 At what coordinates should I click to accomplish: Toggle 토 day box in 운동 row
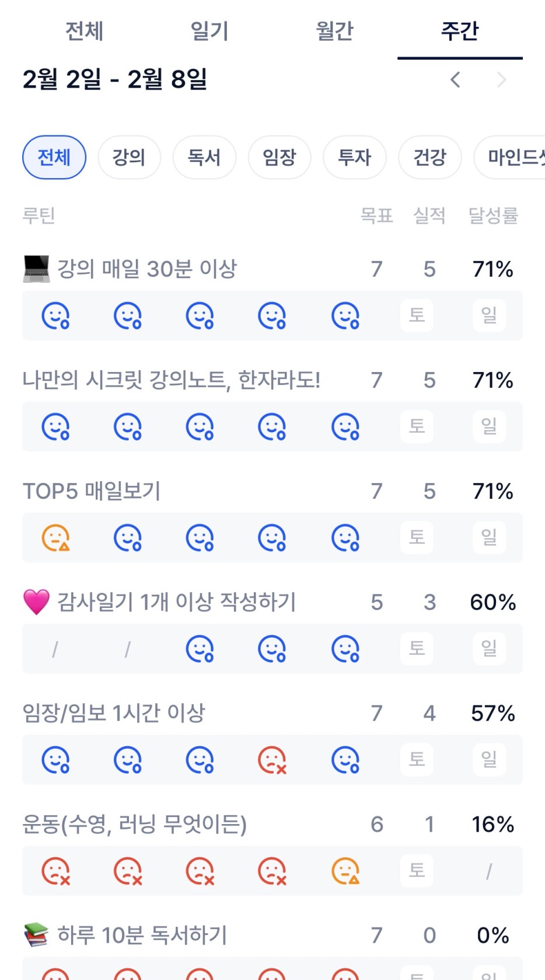[x=417, y=870]
